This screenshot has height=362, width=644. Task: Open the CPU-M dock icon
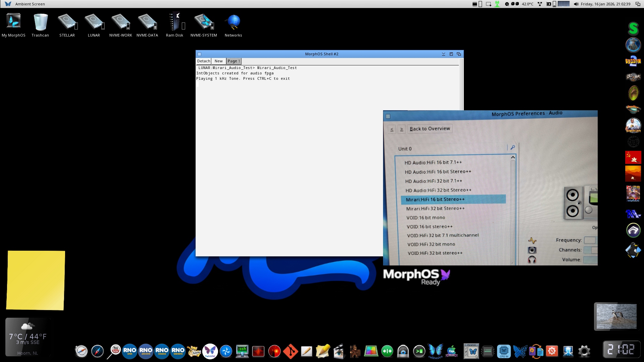tap(504, 351)
